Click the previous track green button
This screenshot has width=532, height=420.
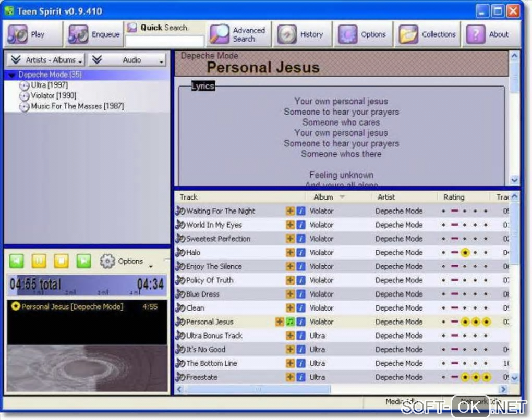tap(16, 262)
